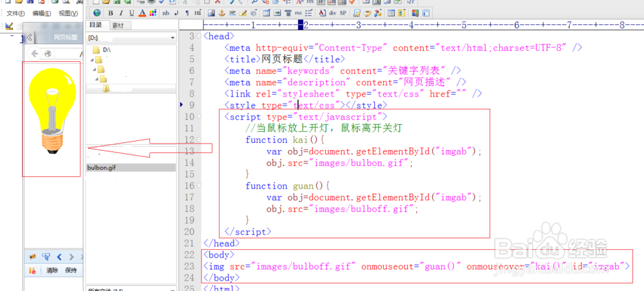
Task: Click the center align icon
Action: tap(287, 13)
